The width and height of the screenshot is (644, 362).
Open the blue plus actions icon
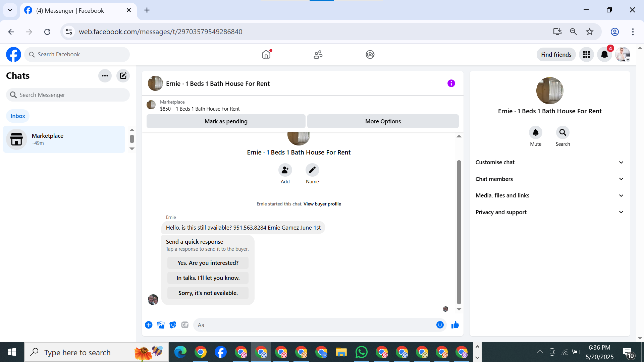[149, 325]
